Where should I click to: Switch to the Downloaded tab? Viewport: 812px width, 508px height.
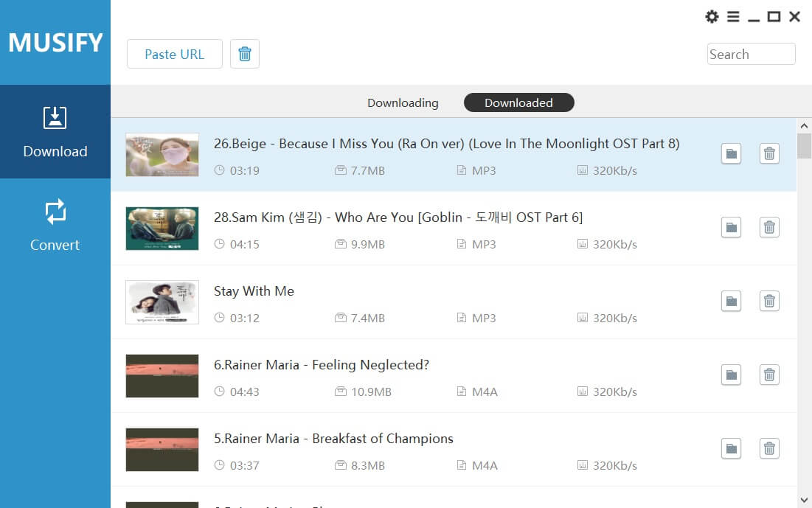(519, 102)
